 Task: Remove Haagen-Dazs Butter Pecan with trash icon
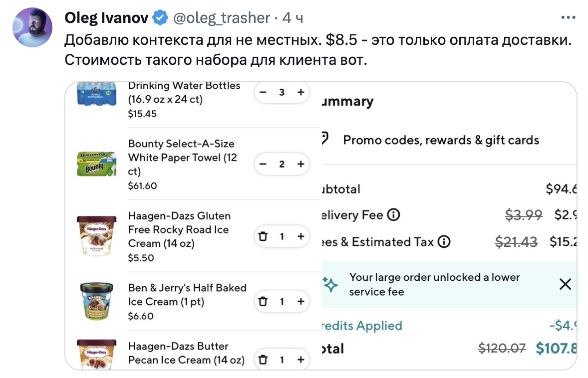[x=264, y=360]
